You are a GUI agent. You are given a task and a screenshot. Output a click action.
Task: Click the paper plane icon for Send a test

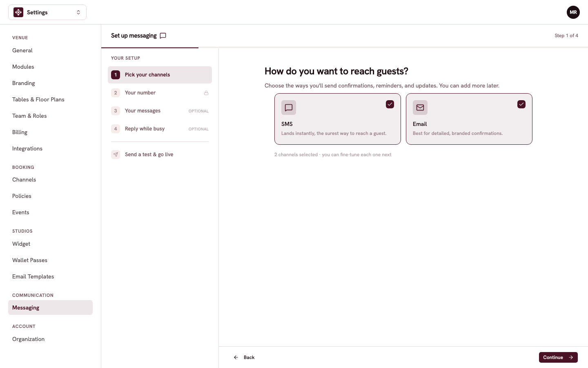click(116, 155)
